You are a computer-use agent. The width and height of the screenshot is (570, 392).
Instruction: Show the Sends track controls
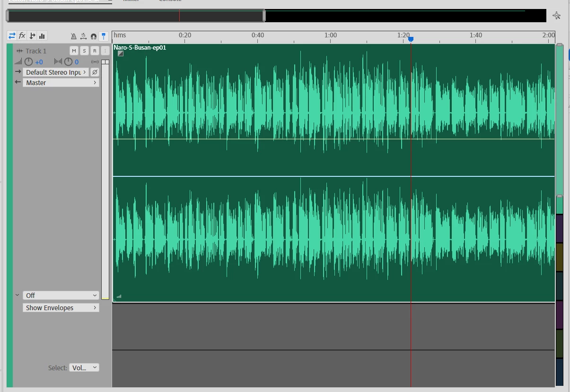[x=32, y=35]
